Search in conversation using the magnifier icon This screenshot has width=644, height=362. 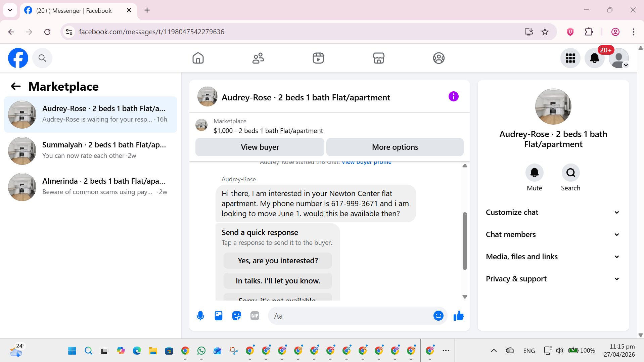(571, 173)
